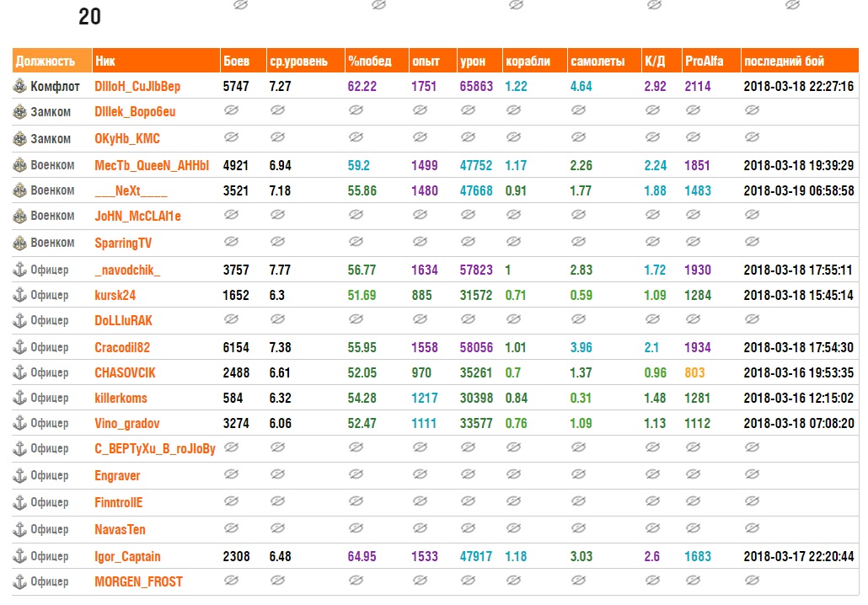Click the anchor icon beside MORGEN_FROST

pos(20,581)
